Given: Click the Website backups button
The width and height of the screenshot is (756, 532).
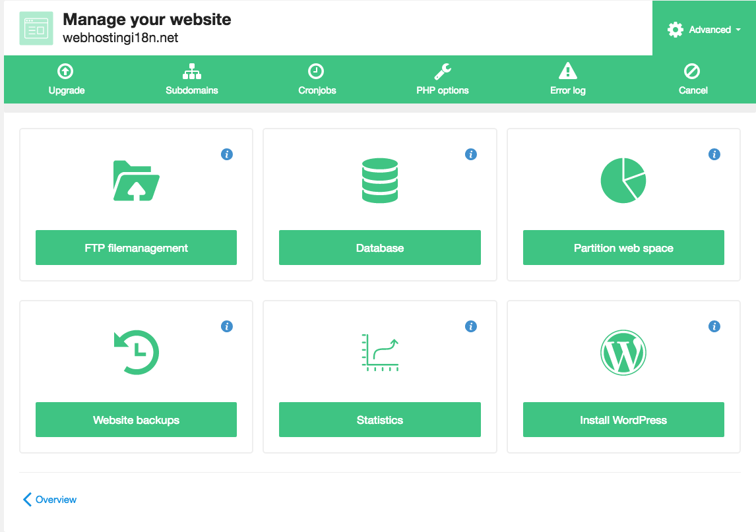Looking at the screenshot, I should (136, 419).
